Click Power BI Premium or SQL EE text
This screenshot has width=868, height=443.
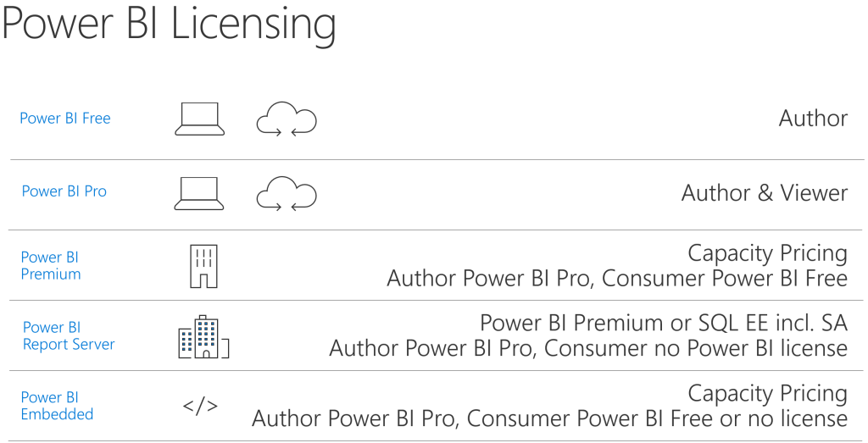point(664,323)
